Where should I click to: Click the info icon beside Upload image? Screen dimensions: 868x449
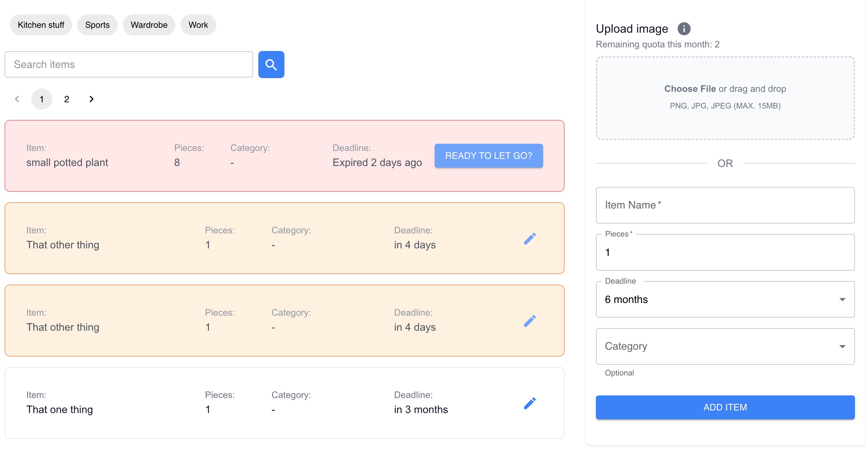click(684, 29)
